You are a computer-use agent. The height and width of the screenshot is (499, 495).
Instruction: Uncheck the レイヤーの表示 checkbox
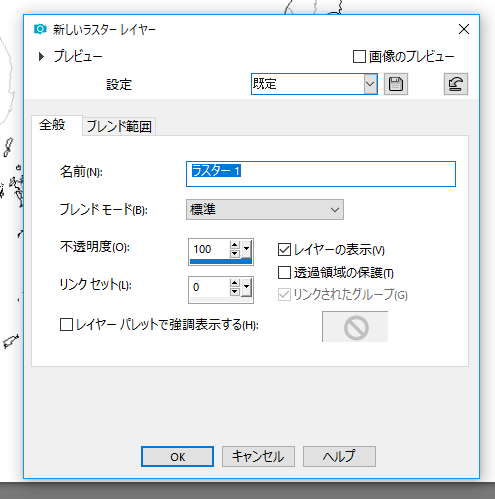(x=284, y=250)
